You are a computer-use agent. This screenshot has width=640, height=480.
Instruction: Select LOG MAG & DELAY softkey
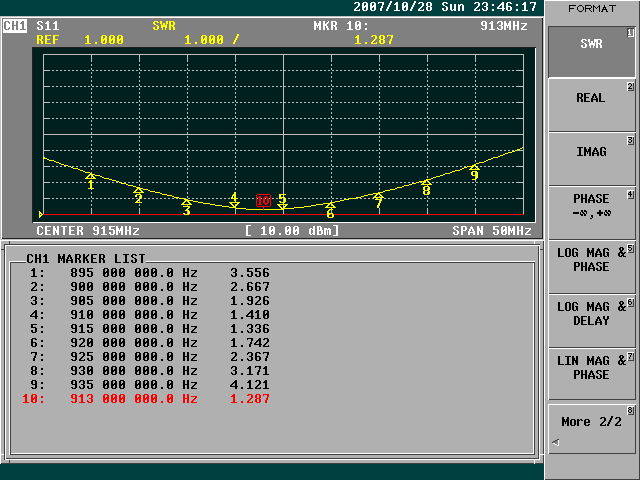(x=591, y=321)
